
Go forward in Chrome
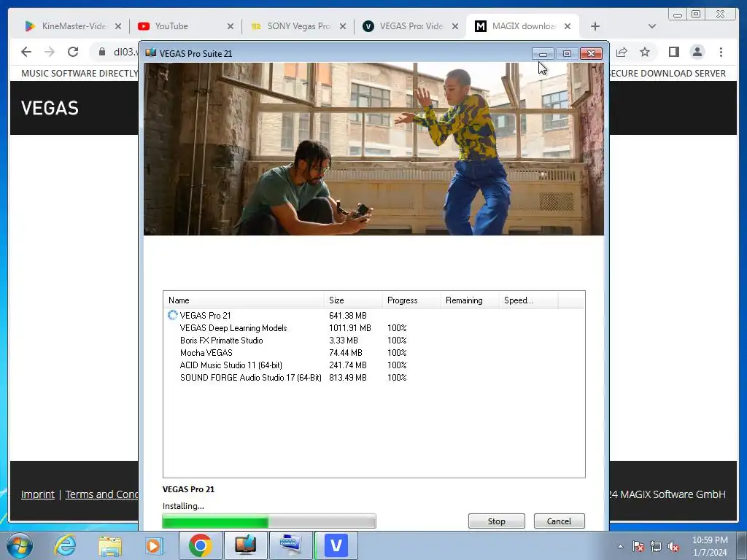(50, 52)
